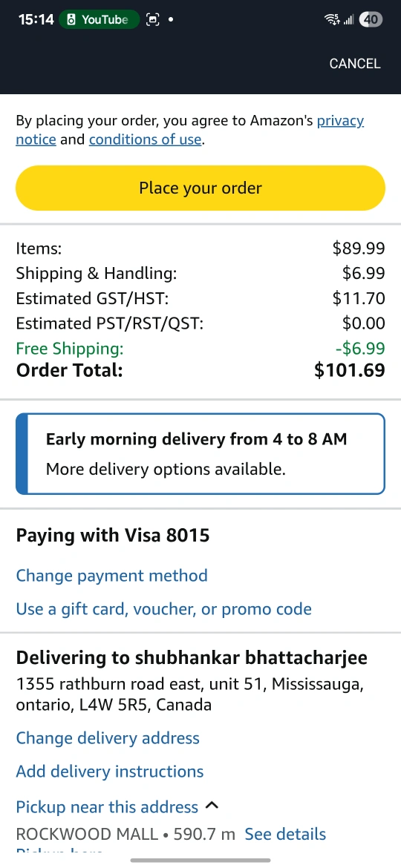Tap the notification dot in status bar
The width and height of the screenshot is (401, 868).
pos(170,20)
